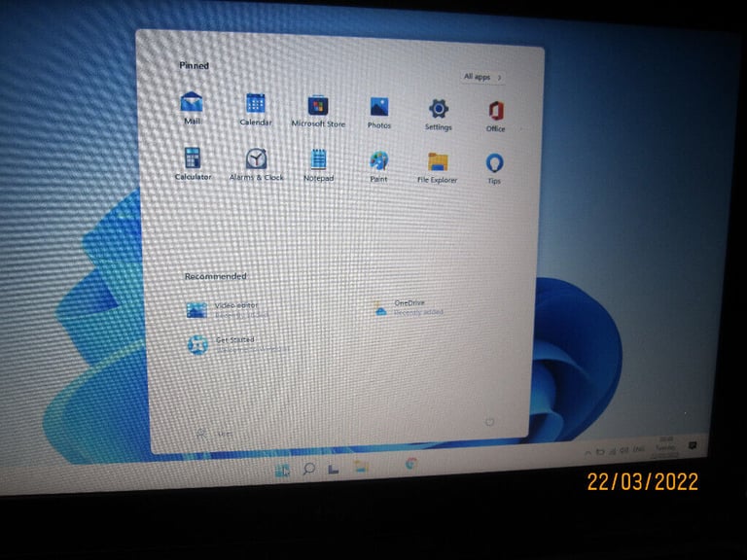Open Task View on the taskbar
This screenshot has height=560, width=747.
(x=334, y=469)
